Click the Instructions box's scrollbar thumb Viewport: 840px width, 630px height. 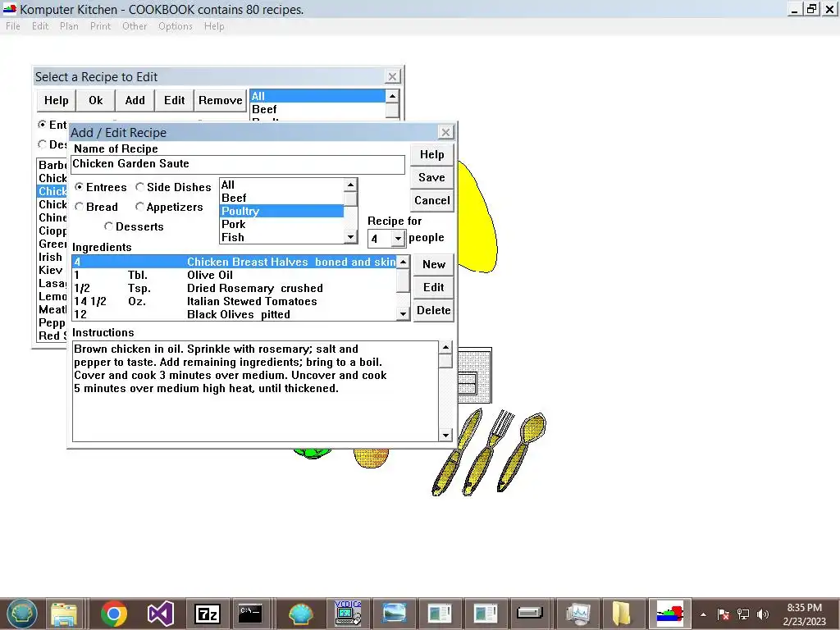(x=445, y=361)
